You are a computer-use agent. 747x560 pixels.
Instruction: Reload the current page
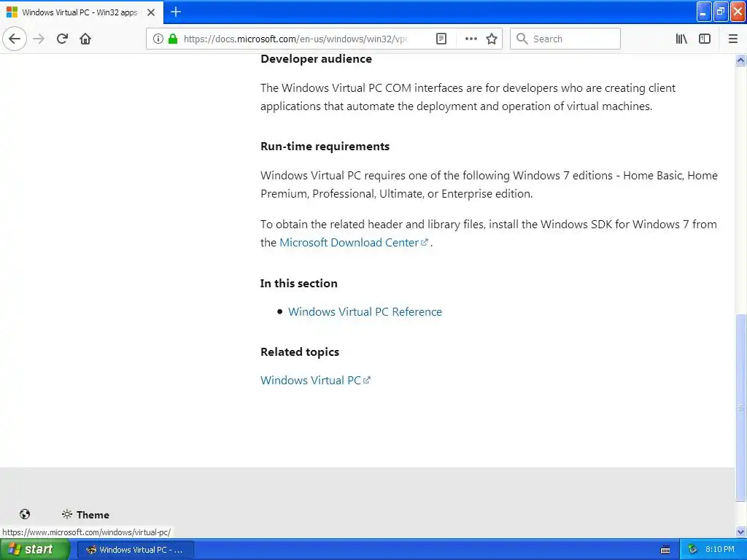[x=63, y=39]
